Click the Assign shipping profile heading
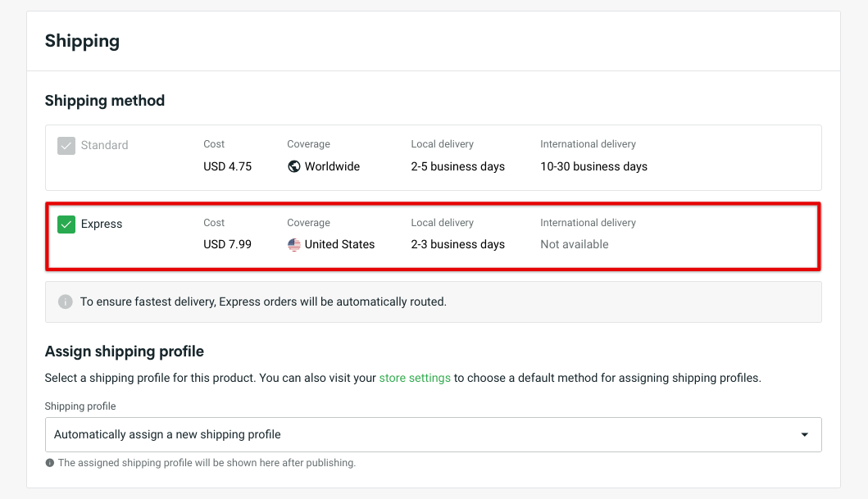 point(124,351)
